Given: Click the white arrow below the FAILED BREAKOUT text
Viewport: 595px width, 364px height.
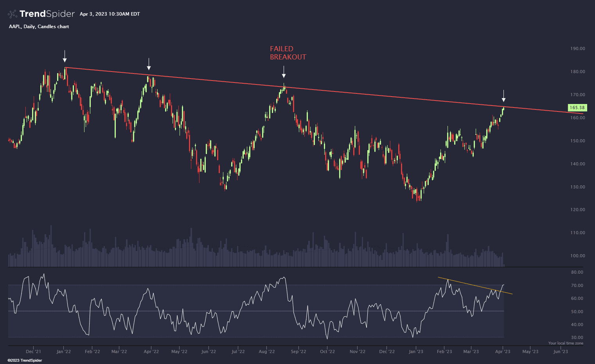Looking at the screenshot, I should pyautogui.click(x=284, y=72).
